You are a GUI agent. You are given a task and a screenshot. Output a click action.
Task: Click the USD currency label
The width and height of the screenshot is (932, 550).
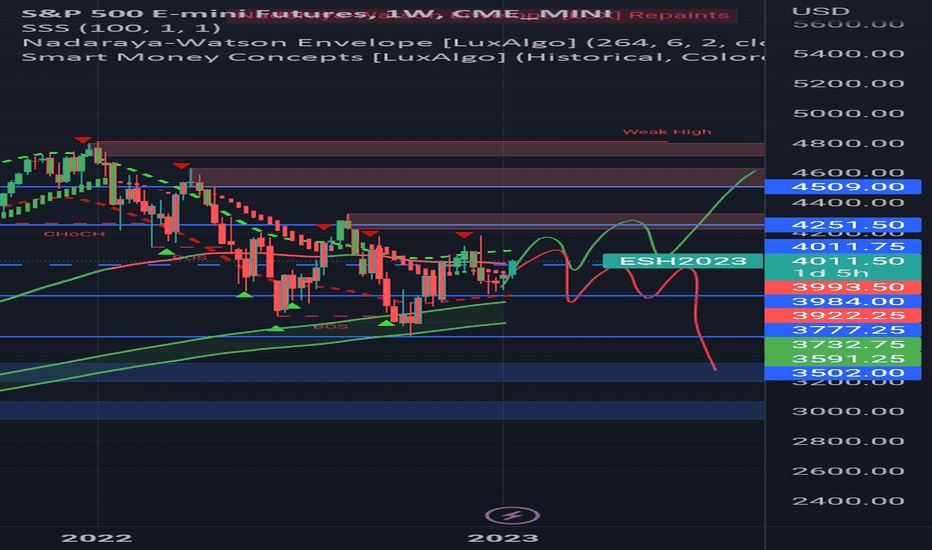coord(821,11)
